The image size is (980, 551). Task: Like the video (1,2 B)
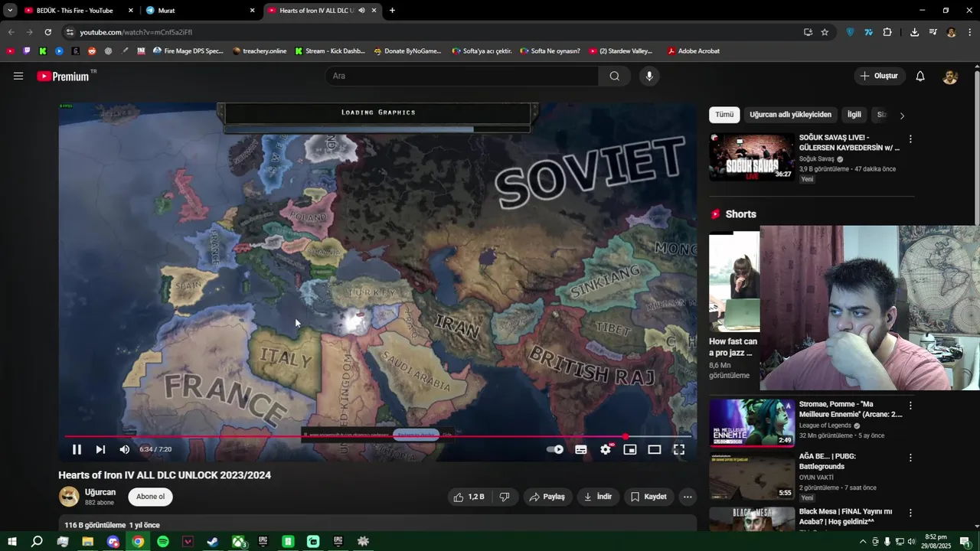pyautogui.click(x=469, y=497)
